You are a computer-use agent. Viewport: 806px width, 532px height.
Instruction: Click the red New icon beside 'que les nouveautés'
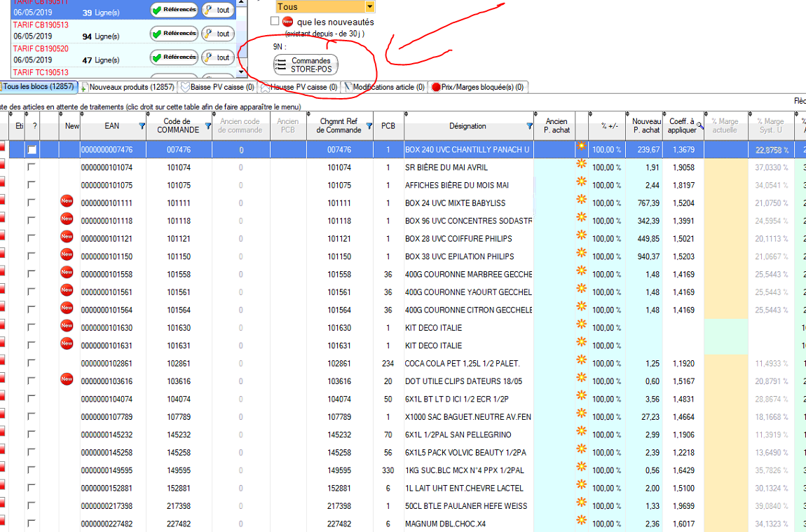point(287,22)
